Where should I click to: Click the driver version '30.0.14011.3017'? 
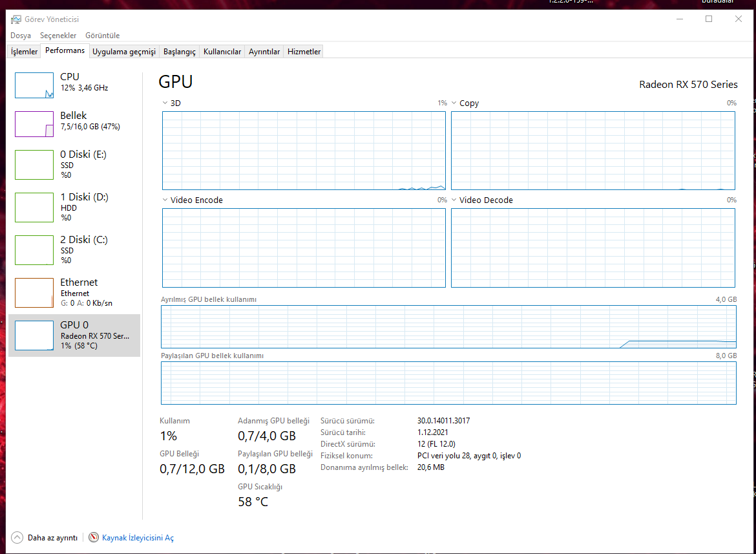443,420
